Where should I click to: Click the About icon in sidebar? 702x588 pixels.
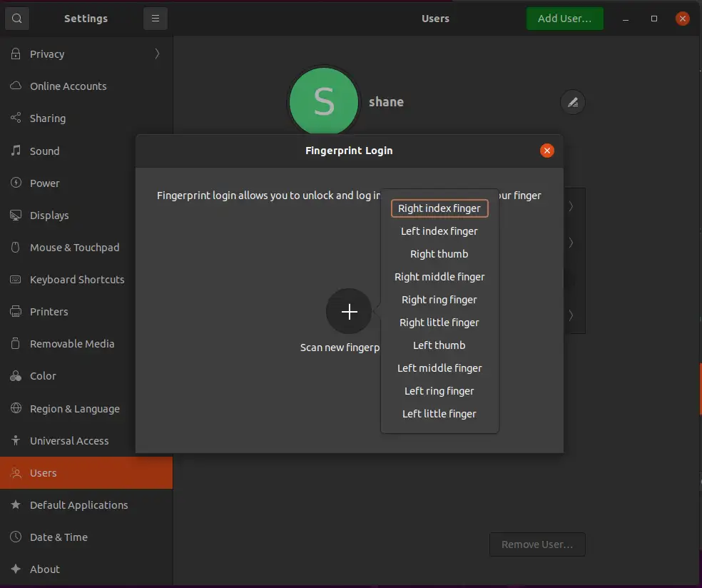[16, 569]
